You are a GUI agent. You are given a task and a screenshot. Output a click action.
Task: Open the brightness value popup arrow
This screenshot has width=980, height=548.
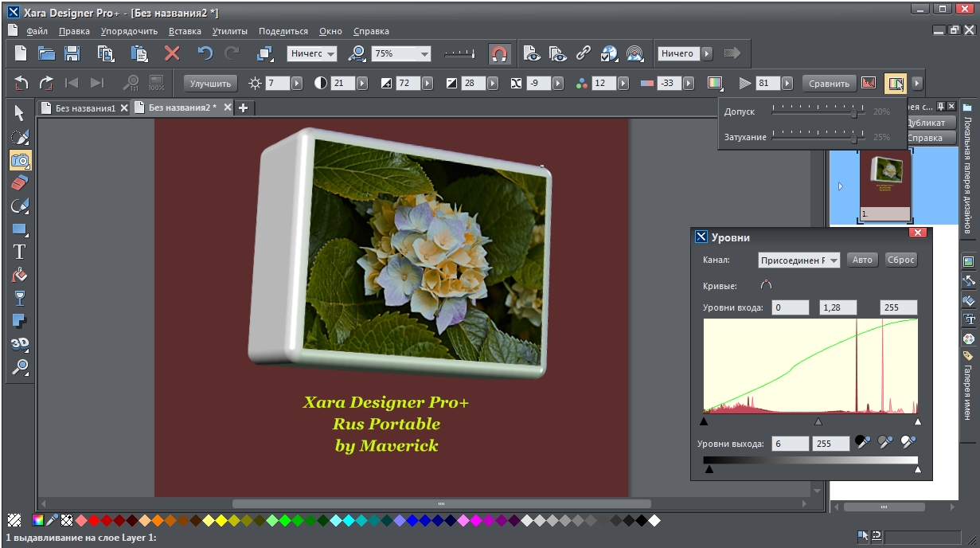[x=297, y=83]
